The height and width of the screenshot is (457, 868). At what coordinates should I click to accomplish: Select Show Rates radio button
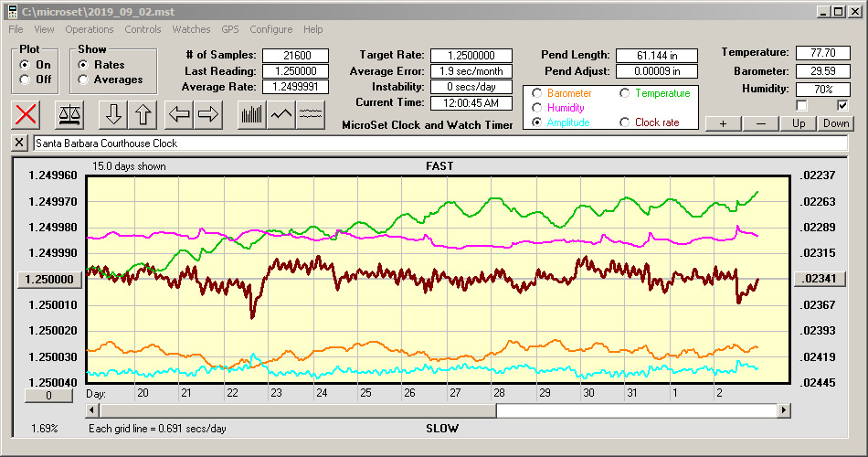coord(83,65)
